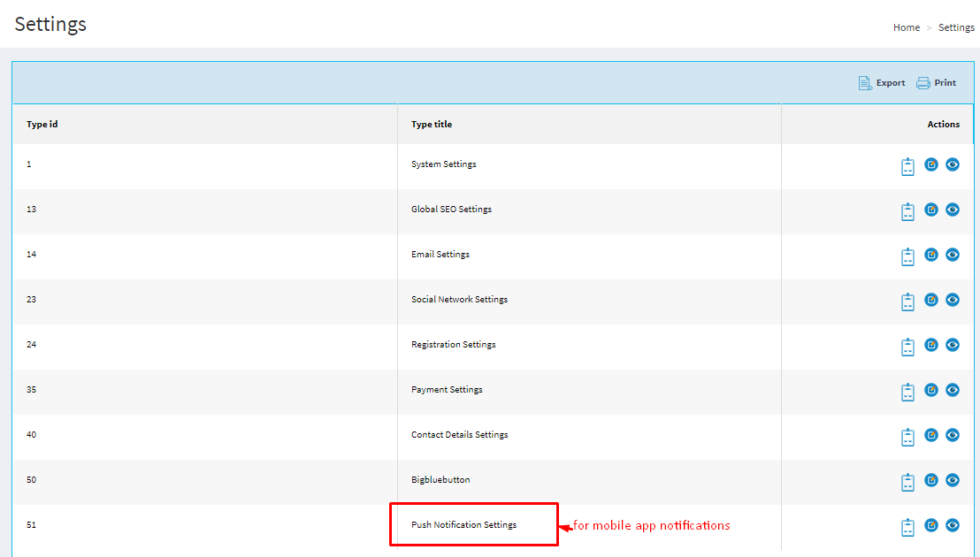Print the settings table
980x557 pixels.
[937, 83]
